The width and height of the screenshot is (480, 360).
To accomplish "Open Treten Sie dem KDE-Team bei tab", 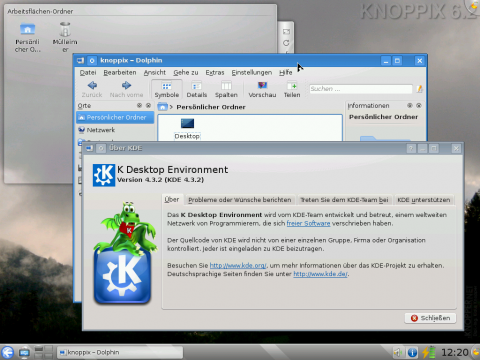I will coord(344,200).
